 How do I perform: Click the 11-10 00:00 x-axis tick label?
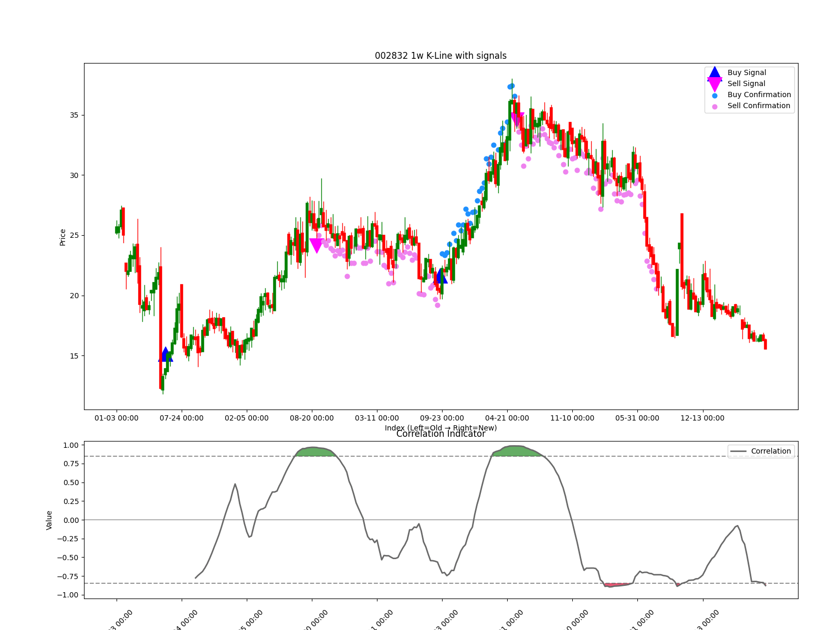572,418
